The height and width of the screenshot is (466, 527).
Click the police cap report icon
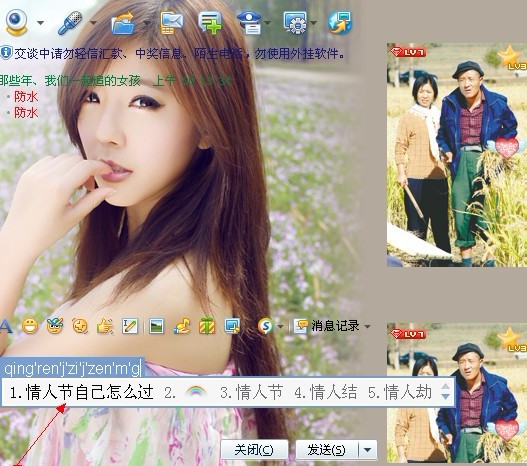pos(249,23)
